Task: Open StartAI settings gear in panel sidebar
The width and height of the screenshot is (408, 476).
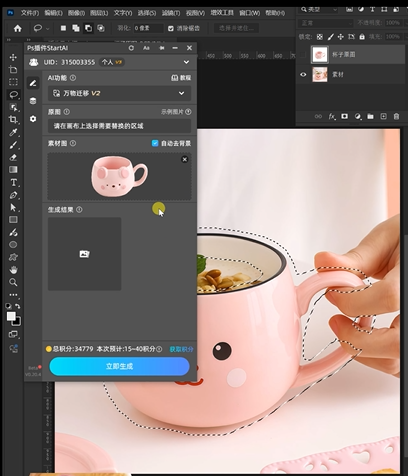Action: click(x=33, y=119)
